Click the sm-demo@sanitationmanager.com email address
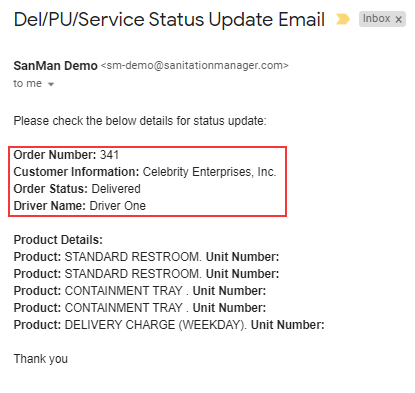Viewport: 415px width, 393px height. (195, 65)
